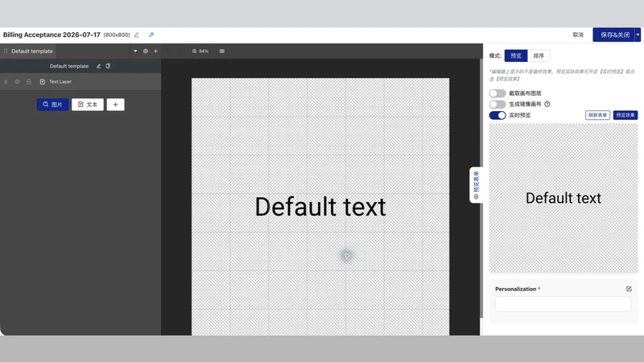Click the pencil icon beside Billing Acceptance title
This screenshot has width=644, height=362.
(137, 35)
